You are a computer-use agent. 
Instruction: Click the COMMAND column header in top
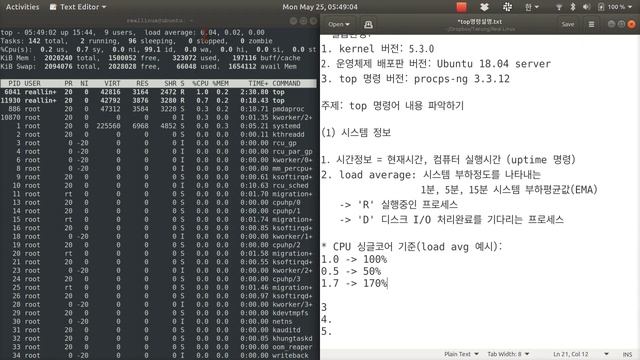click(x=286, y=83)
